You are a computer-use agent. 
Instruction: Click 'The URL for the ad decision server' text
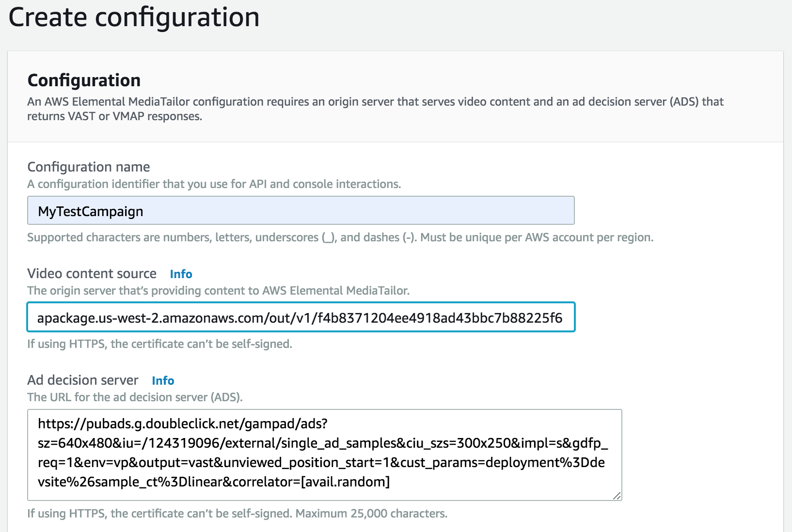point(135,397)
